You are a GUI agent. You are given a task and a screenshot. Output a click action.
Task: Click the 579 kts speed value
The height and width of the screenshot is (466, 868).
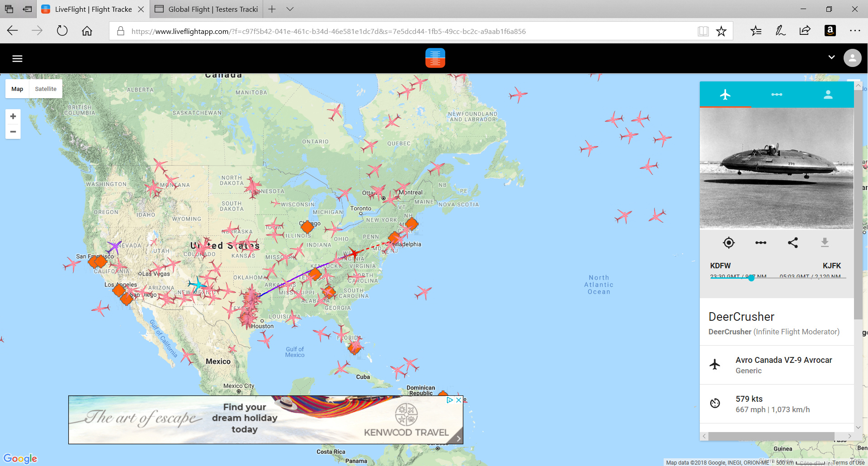pos(749,399)
